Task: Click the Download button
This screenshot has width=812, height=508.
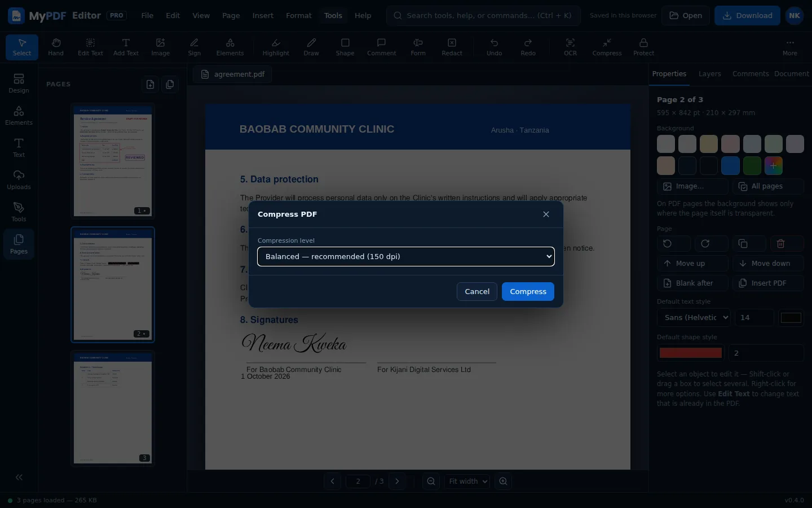Action: pos(747,16)
